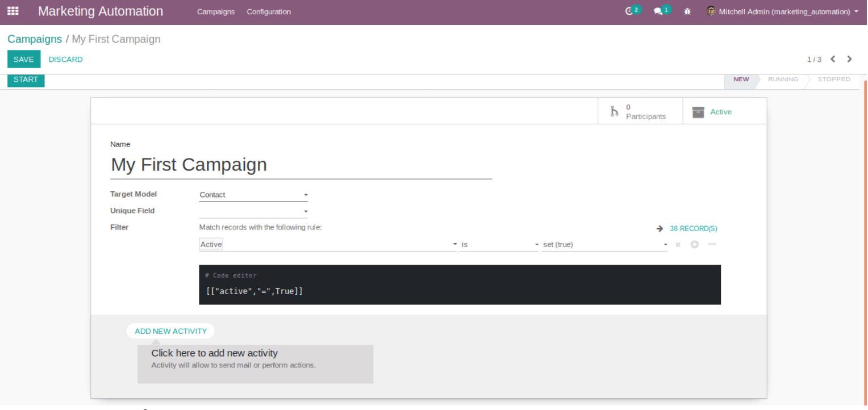Add a filter branch with ellipsis icon
This screenshot has width=868, height=410.
(x=712, y=244)
